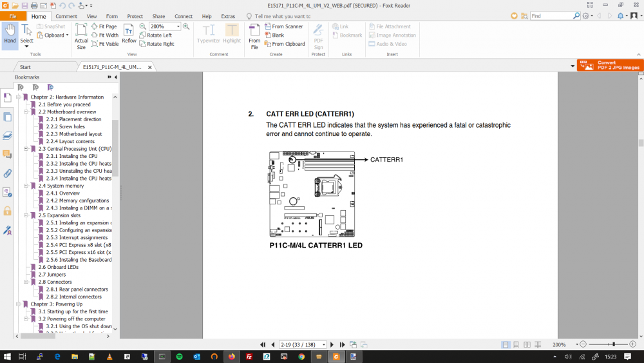Screen dimensions: 644x363
Task: Collapse the Chapter 3: Powering Up node
Action: 18,304
